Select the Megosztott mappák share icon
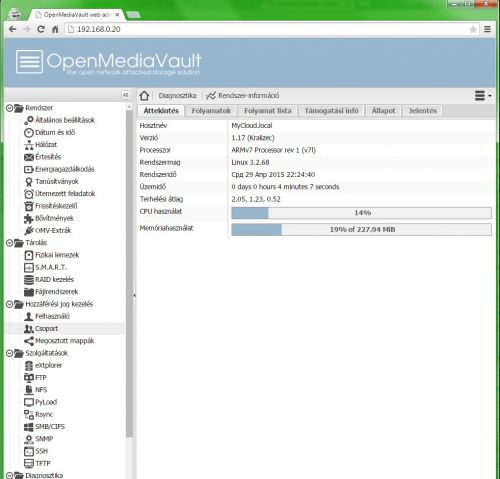The height and width of the screenshot is (479, 500). pos(29,341)
